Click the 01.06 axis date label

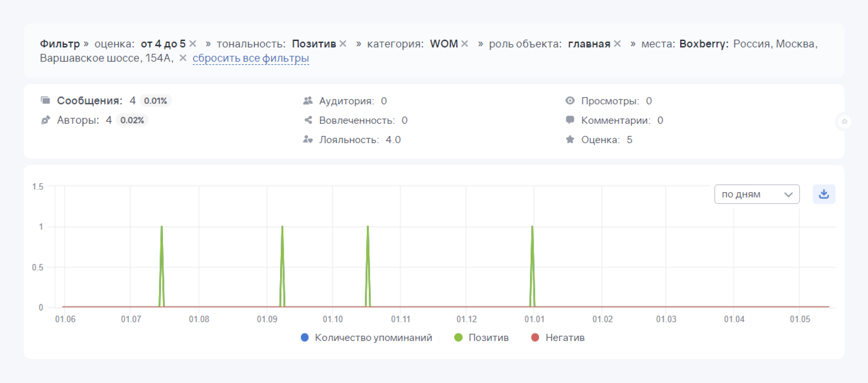tap(65, 319)
